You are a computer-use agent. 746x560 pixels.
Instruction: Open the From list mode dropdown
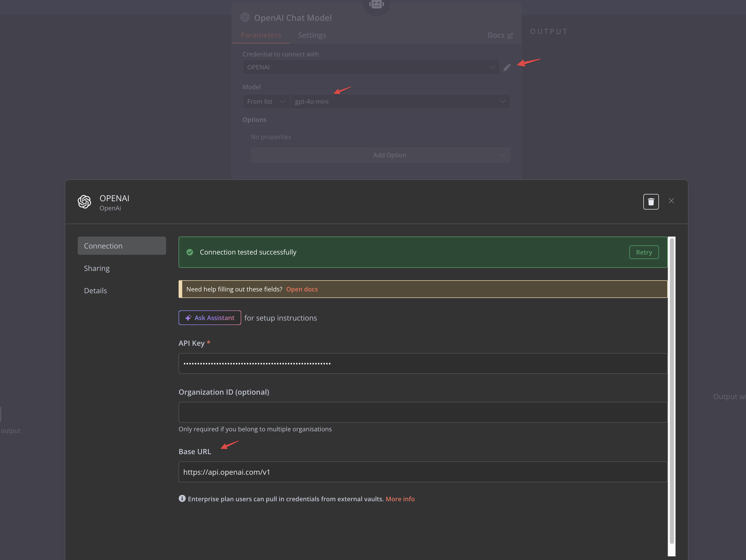266,102
